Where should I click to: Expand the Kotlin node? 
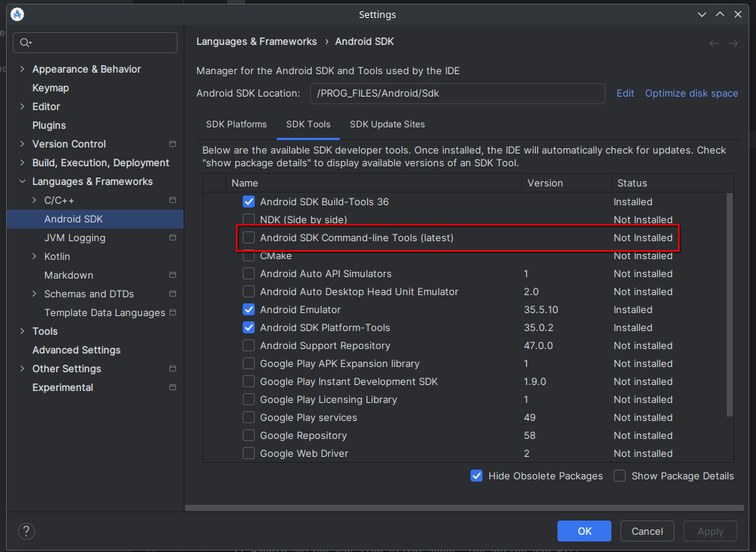34,256
